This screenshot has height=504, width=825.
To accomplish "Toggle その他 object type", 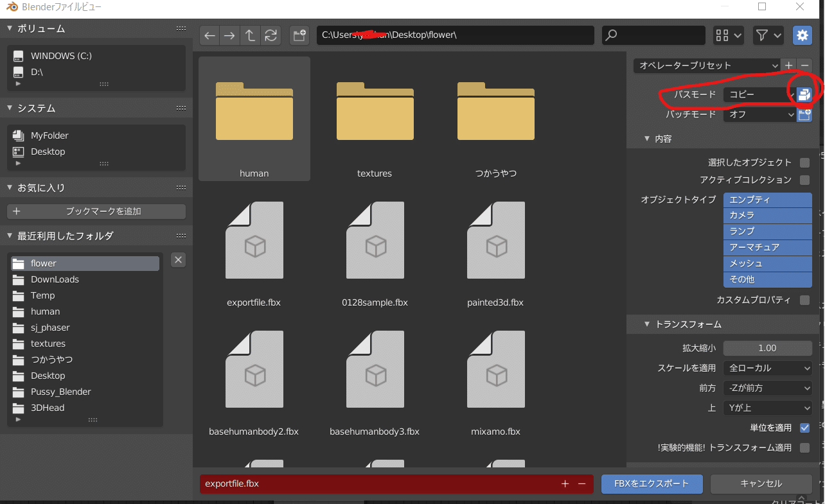I will click(768, 279).
